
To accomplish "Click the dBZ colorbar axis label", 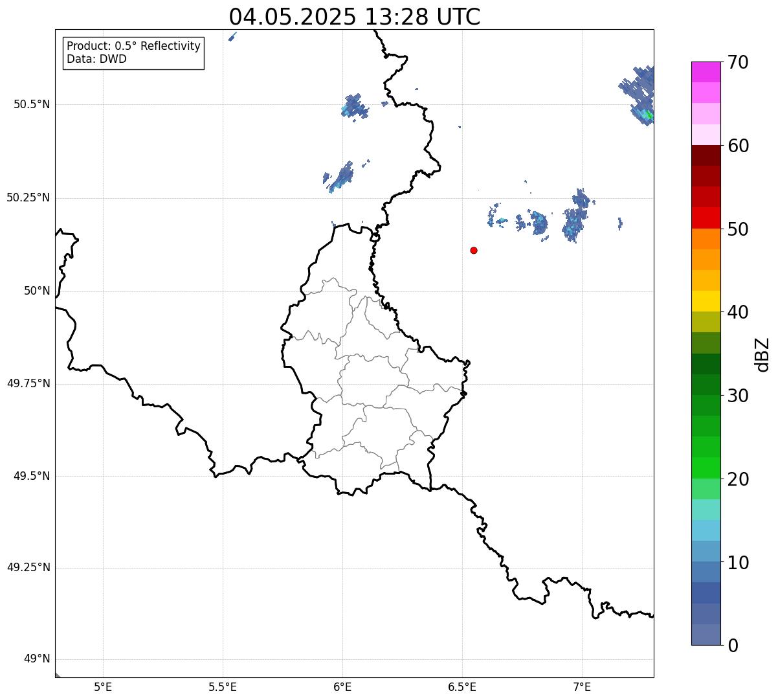I will pos(763,354).
